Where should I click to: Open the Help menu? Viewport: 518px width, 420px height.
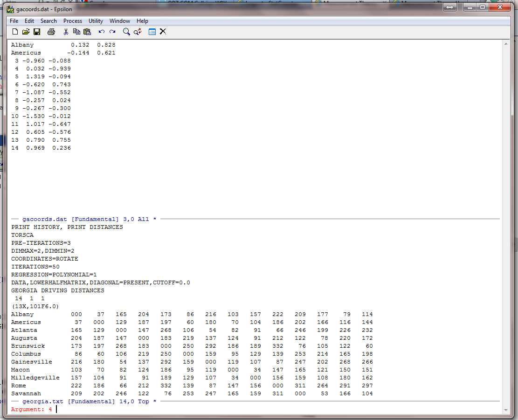[x=142, y=21]
